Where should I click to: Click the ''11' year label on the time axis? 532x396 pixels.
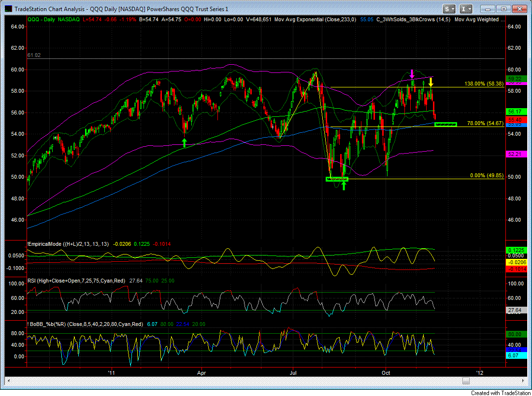(x=111, y=373)
